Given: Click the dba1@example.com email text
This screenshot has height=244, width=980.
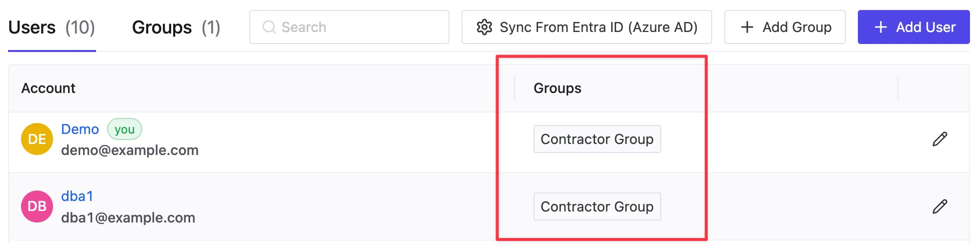Looking at the screenshot, I should click(x=128, y=217).
